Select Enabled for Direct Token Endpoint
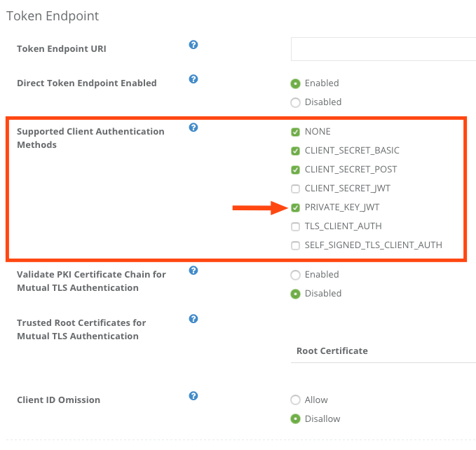 [x=295, y=83]
